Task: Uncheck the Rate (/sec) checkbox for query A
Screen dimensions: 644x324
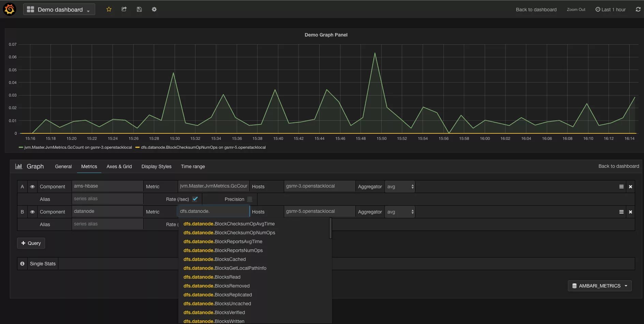Action: click(195, 199)
